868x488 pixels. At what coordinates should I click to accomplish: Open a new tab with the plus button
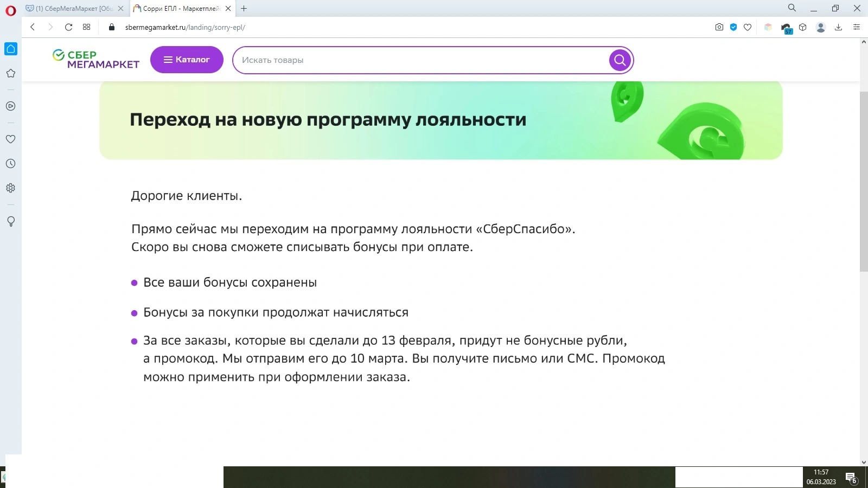[x=244, y=9]
